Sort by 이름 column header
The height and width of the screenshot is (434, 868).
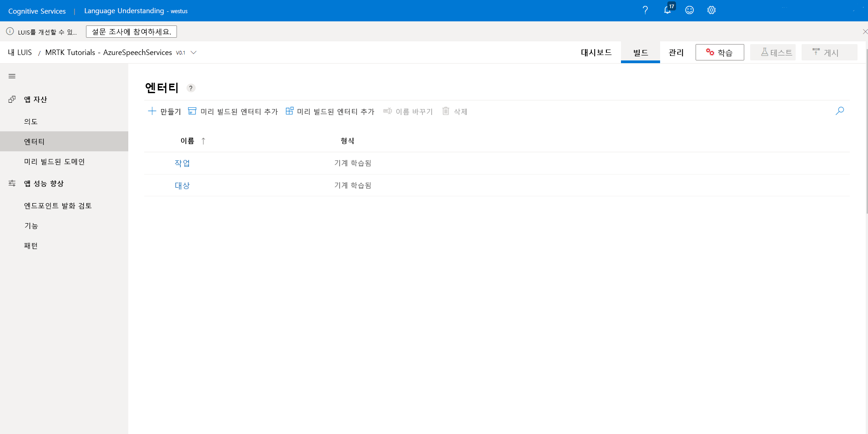tap(187, 141)
